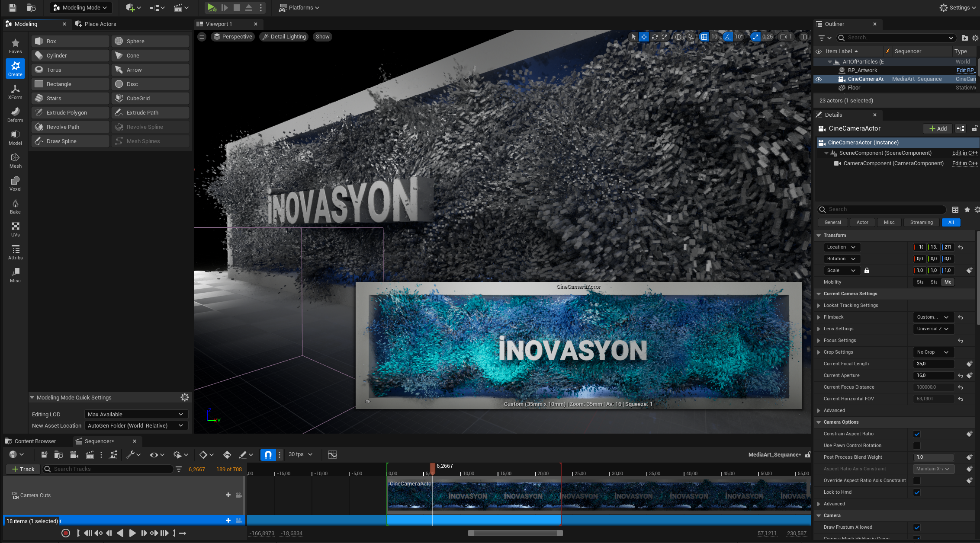
Task: Click the Current Focal Length value field
Action: click(x=933, y=364)
